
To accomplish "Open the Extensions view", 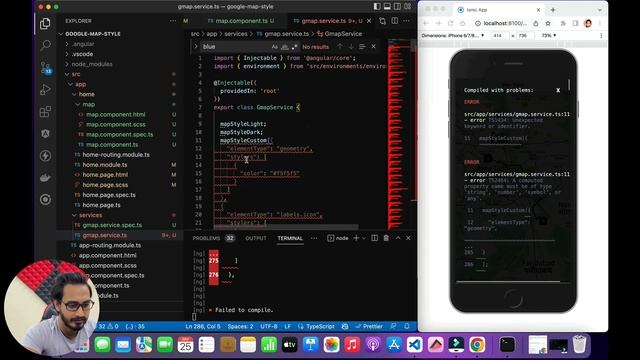I will pyautogui.click(x=45, y=111).
